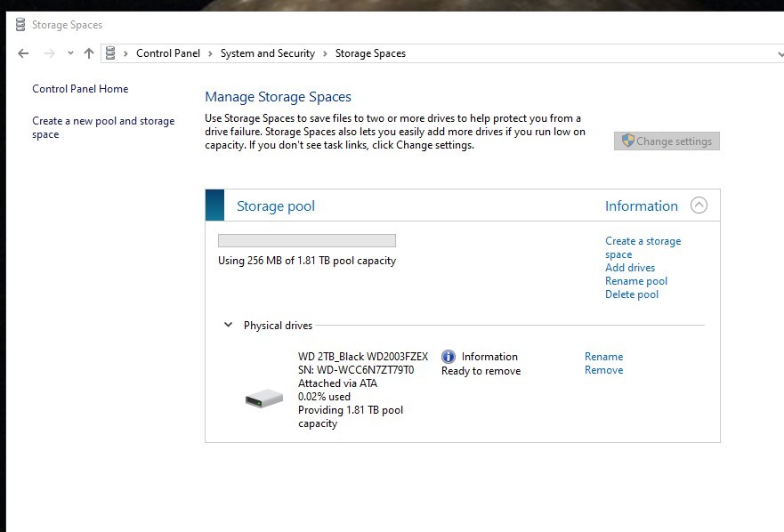
Task: Click the Rename pool link
Action: coord(636,281)
